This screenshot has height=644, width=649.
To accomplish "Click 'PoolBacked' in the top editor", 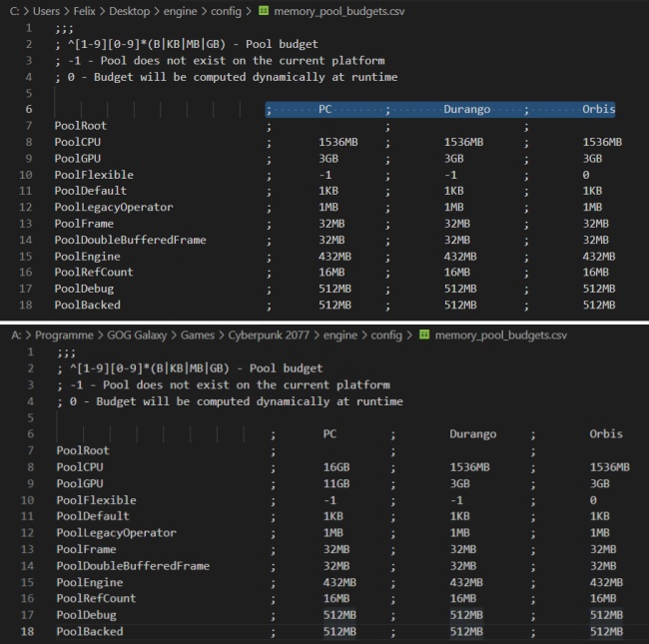I will 87,306.
